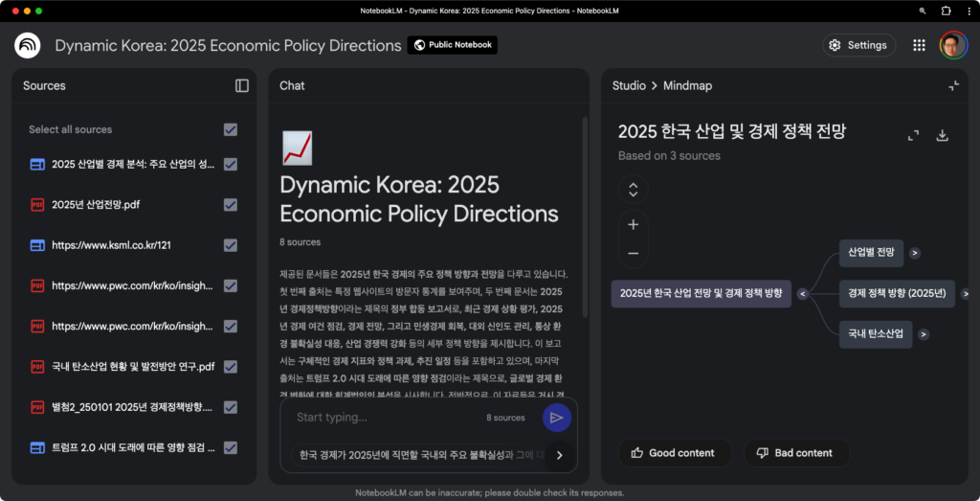Screen dimensions: 980x501
Task: Select the 산업별 전망 mindmap node
Action: 871,253
